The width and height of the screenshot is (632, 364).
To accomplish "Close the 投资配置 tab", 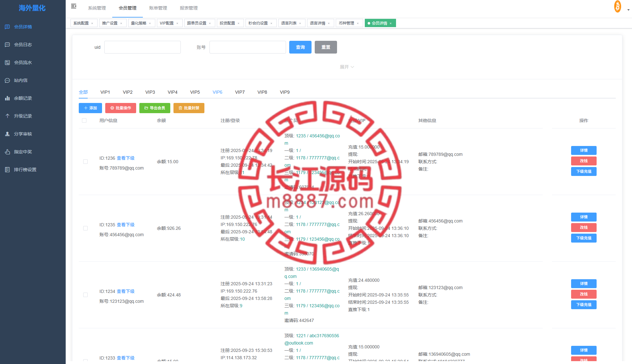I will coord(239,23).
